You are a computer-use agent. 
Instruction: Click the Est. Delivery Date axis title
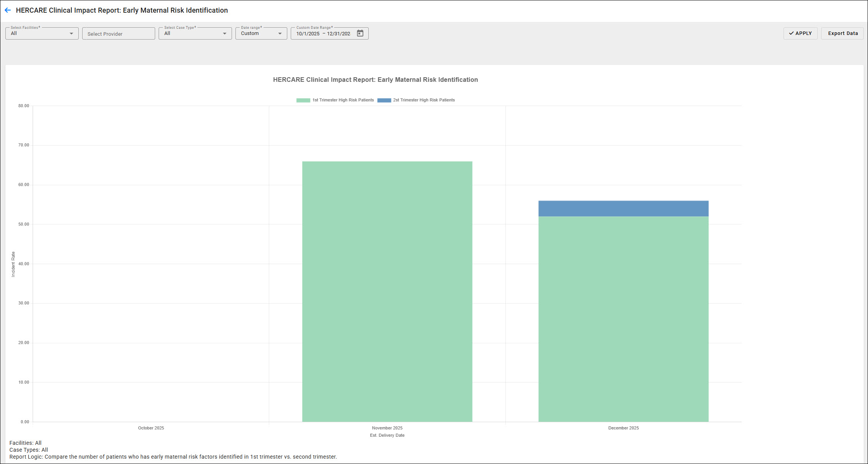(387, 436)
